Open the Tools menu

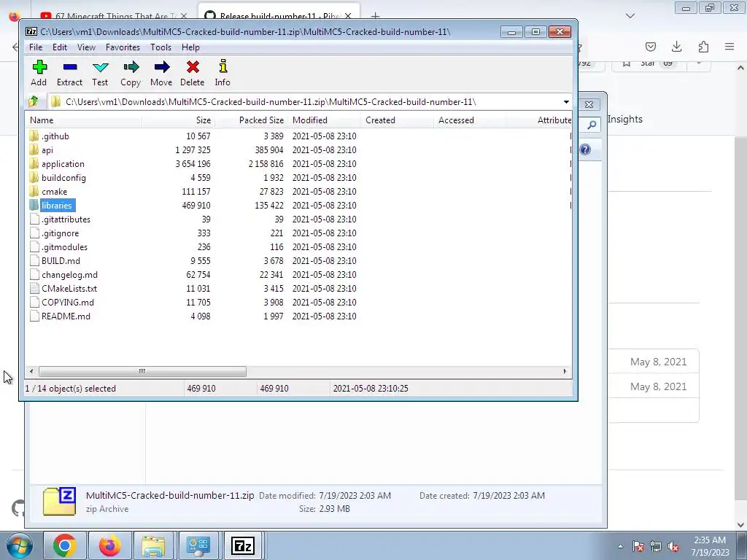click(160, 47)
